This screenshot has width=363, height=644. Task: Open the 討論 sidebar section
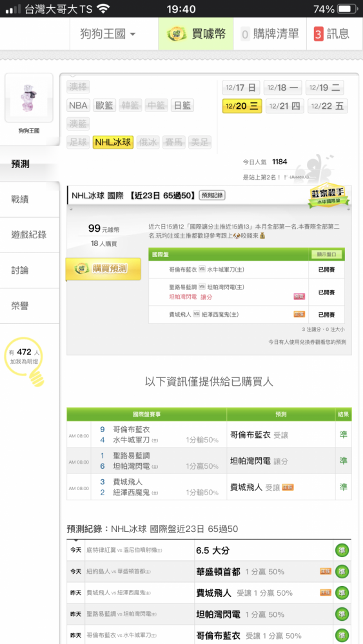point(30,270)
